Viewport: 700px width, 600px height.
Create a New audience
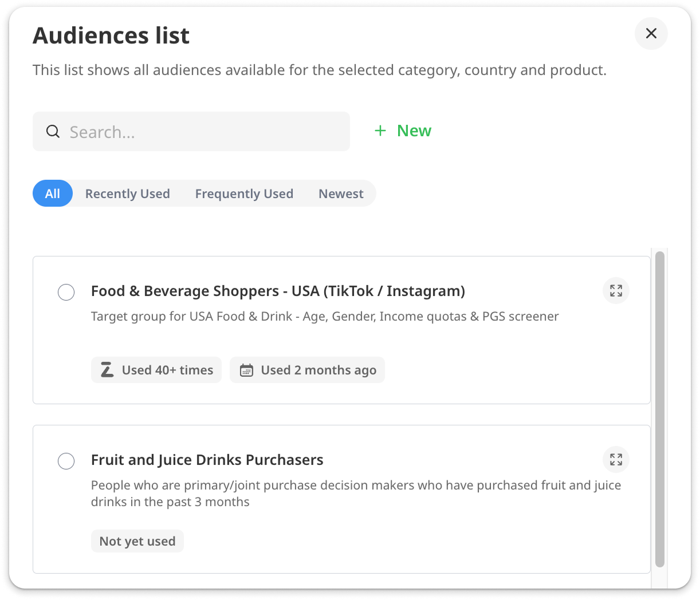pyautogui.click(x=414, y=131)
